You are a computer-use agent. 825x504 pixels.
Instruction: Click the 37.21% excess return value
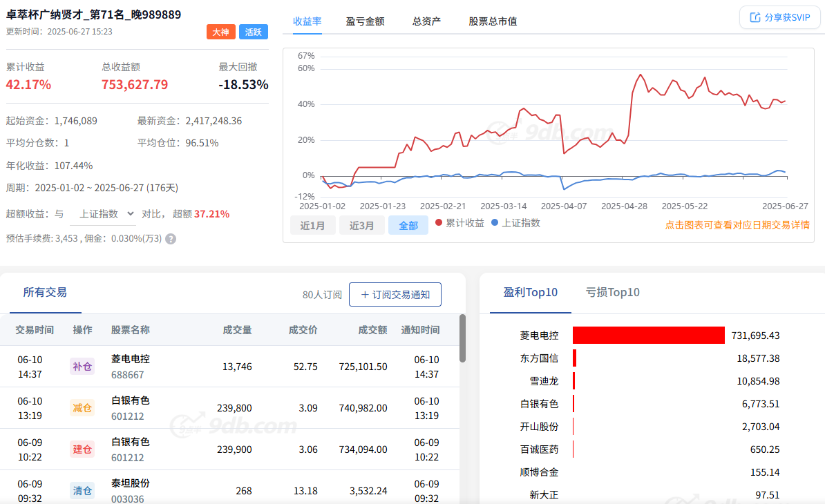211,214
